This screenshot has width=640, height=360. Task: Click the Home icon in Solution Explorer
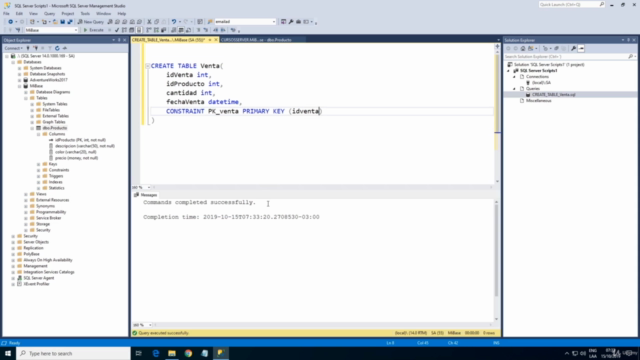[523, 48]
